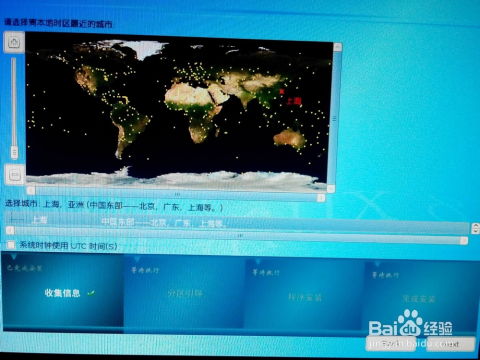Image resolution: width=480 pixels, height=360 pixels.
Task: Open the second install step panel 分区
Action: (x=184, y=291)
